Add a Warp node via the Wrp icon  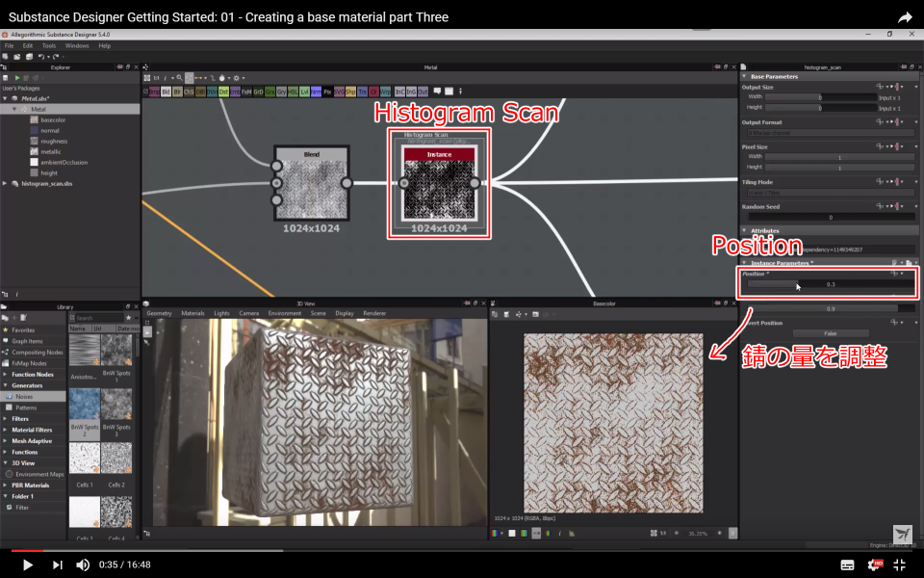coord(385,92)
